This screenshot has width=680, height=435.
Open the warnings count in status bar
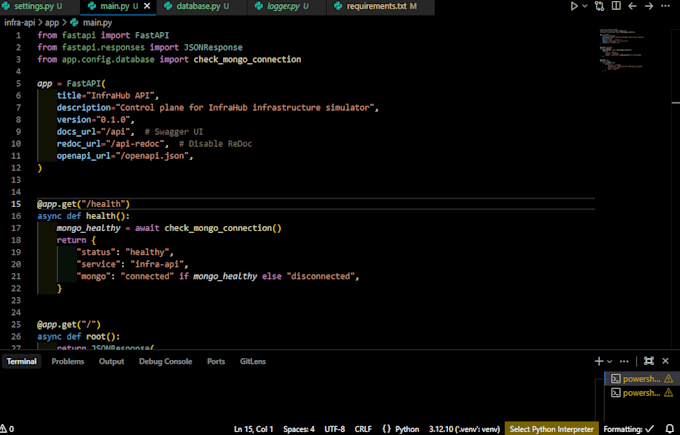(x=7, y=429)
